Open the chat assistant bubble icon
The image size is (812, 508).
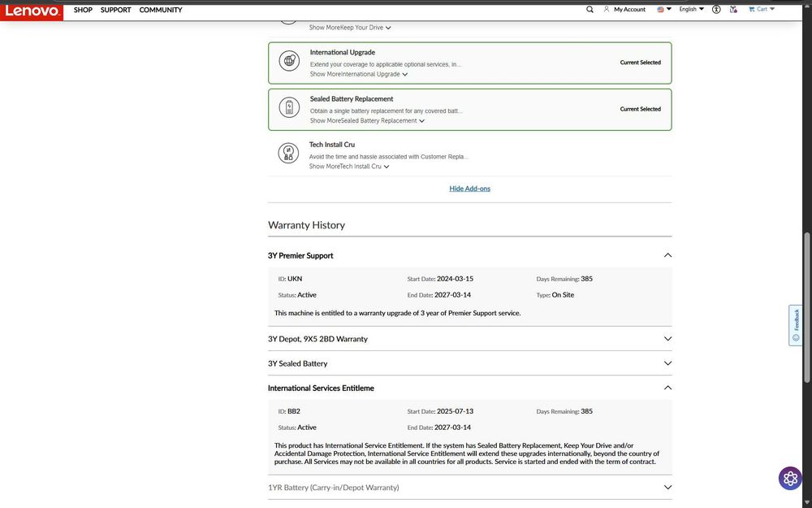[790, 478]
